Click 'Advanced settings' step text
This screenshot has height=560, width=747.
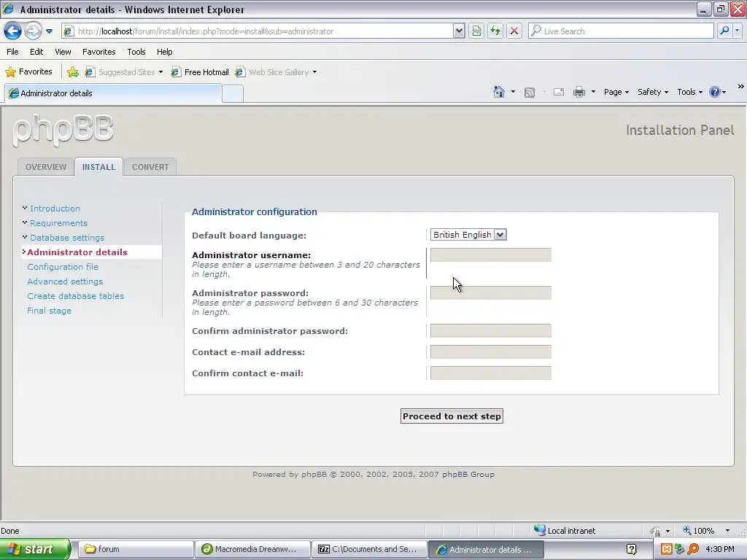65,281
